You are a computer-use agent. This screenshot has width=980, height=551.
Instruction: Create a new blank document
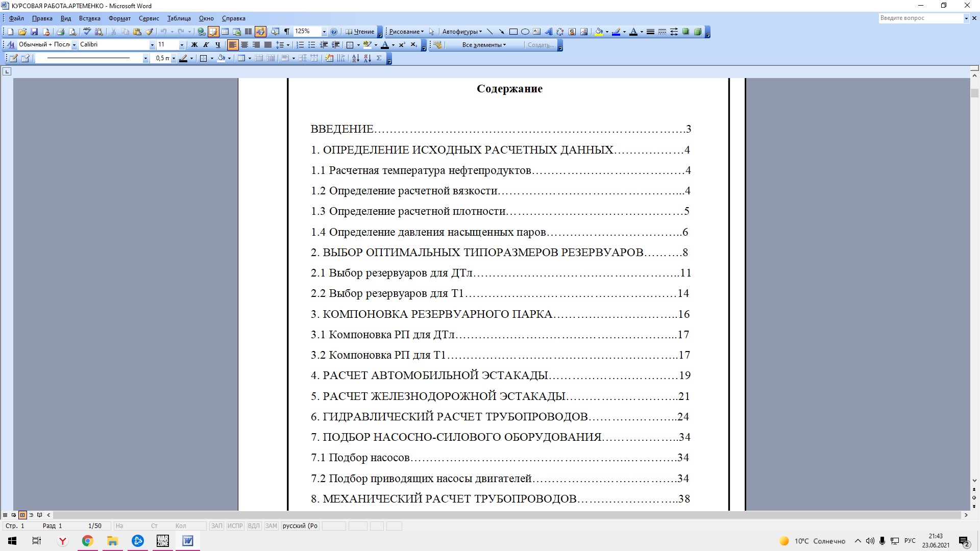click(x=10, y=32)
